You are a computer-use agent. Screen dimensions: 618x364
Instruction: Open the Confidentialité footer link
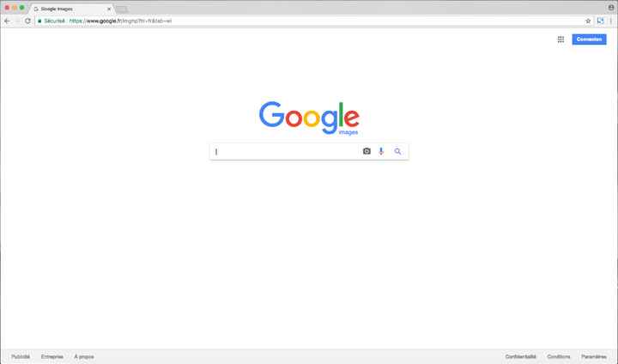521,356
